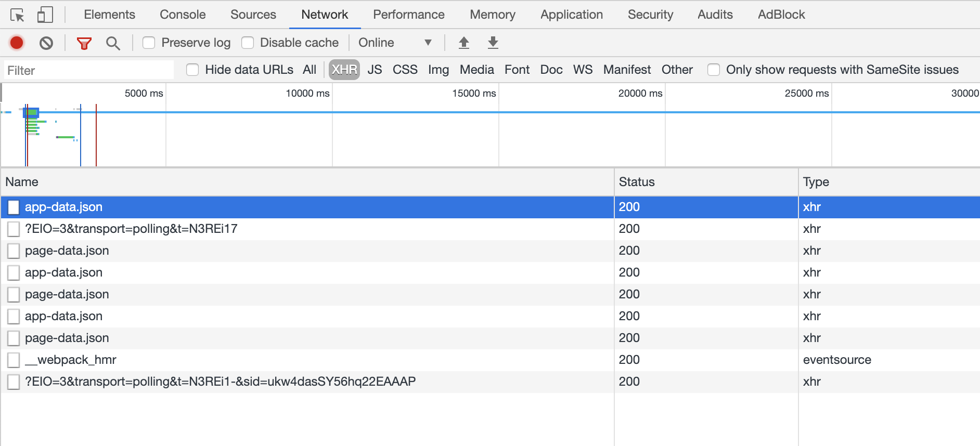Viewport: 980px width, 446px height.
Task: Open the Sources tab
Action: coord(253,15)
